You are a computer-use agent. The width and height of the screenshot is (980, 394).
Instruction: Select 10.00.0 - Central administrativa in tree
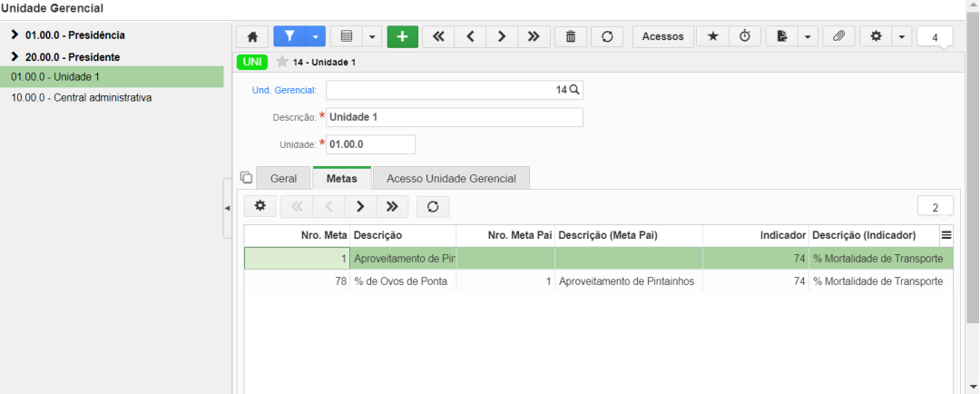tap(82, 97)
